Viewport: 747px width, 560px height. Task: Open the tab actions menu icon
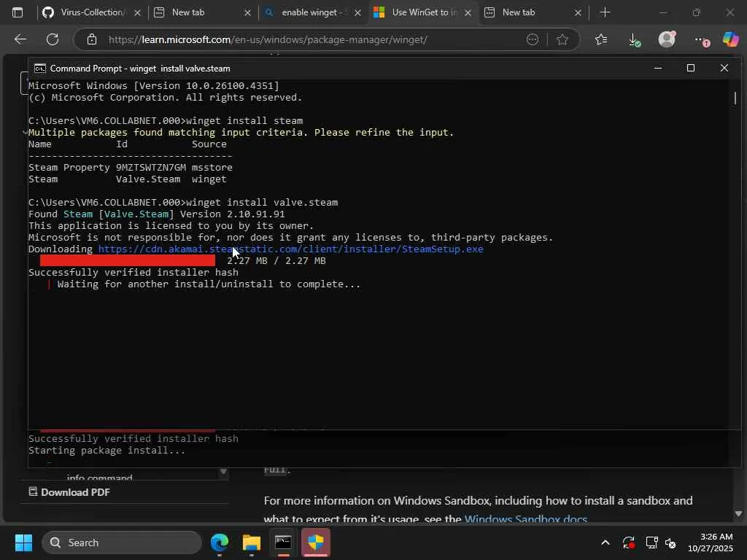click(18, 12)
